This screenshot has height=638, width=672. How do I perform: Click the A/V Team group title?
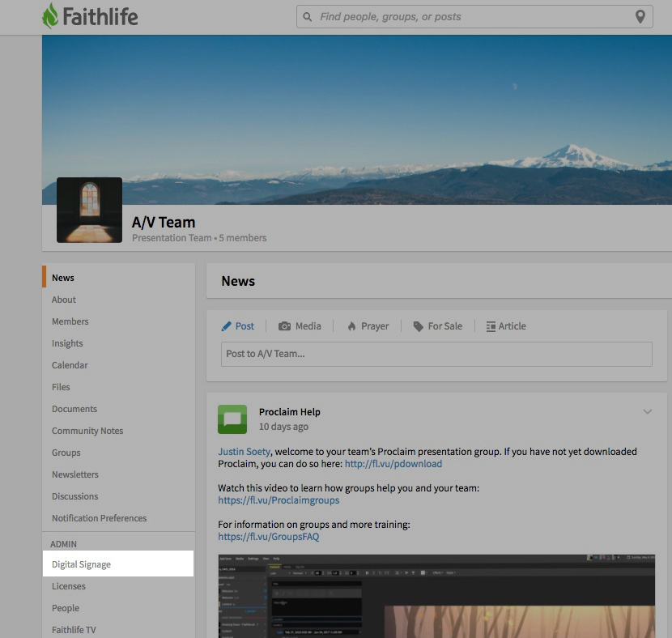(x=164, y=223)
